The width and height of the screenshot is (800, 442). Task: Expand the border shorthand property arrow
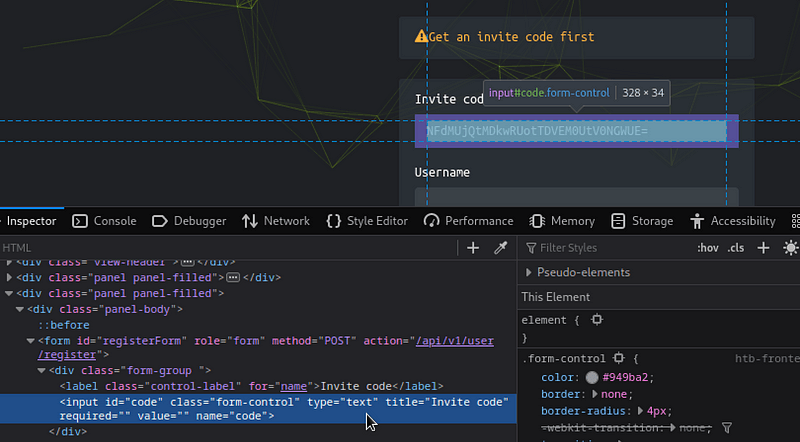click(596, 395)
